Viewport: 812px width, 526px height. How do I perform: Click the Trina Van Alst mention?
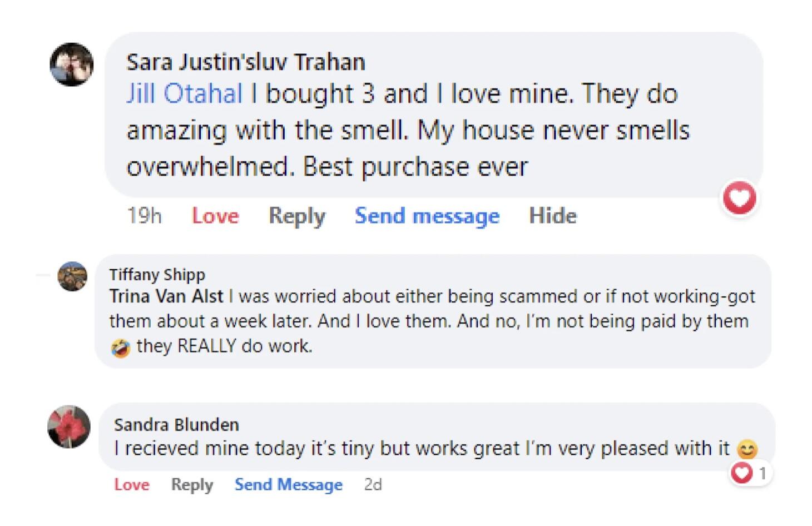coord(166,296)
